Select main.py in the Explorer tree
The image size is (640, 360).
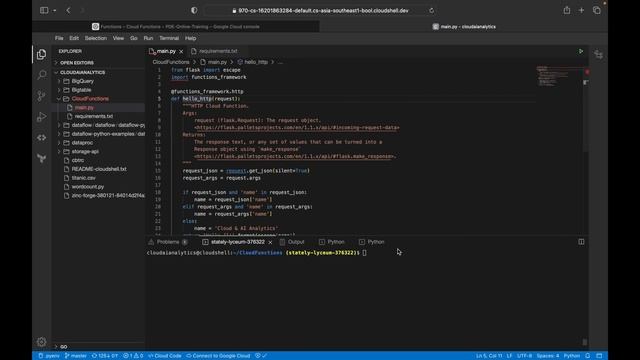(84, 107)
